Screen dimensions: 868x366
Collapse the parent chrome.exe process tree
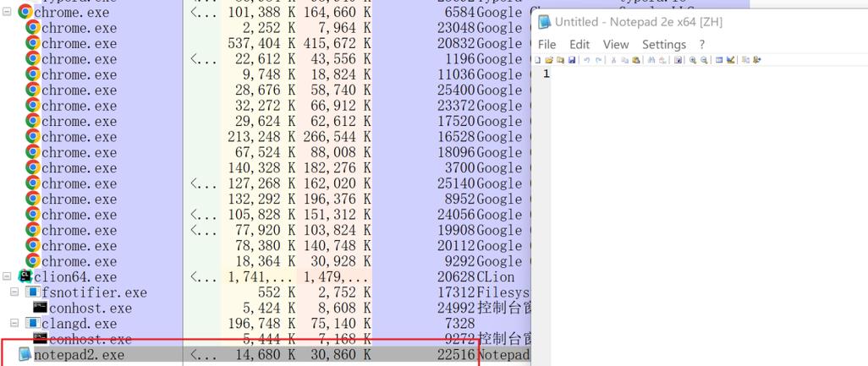point(7,12)
